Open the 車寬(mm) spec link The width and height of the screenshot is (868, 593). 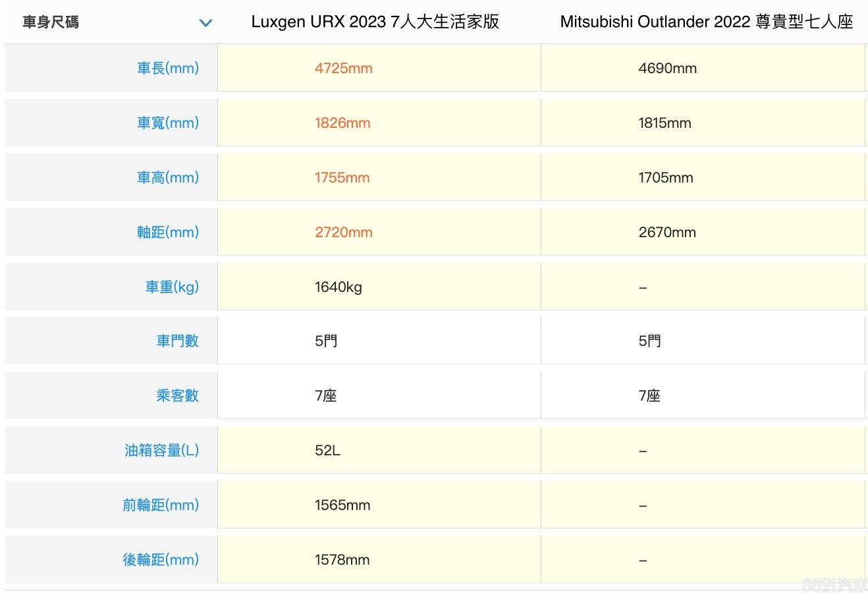[x=167, y=123]
